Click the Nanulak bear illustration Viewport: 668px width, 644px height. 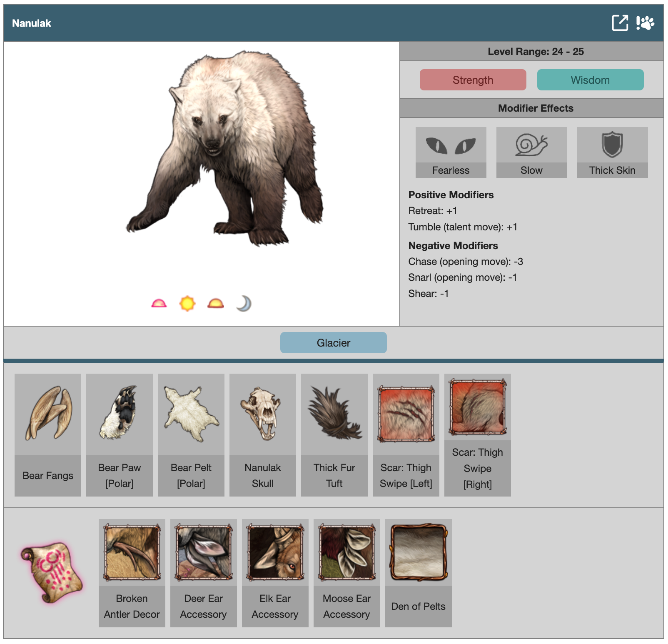225,150
